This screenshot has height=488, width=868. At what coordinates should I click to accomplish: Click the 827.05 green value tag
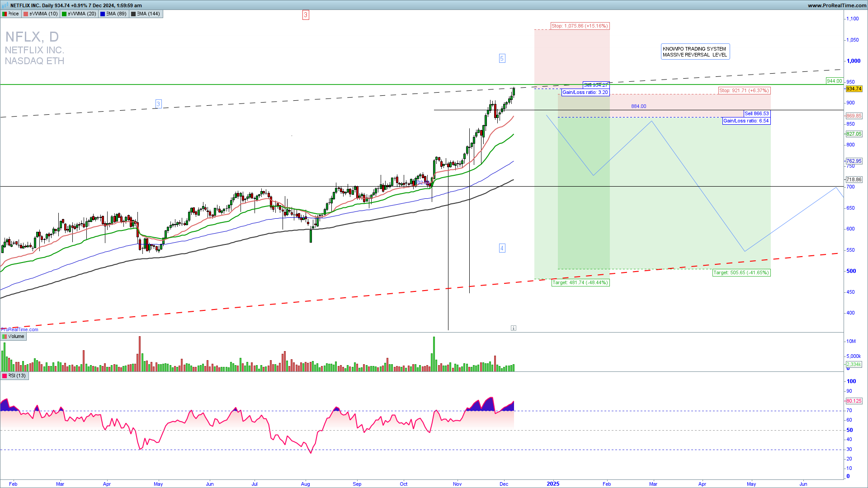pyautogui.click(x=854, y=134)
